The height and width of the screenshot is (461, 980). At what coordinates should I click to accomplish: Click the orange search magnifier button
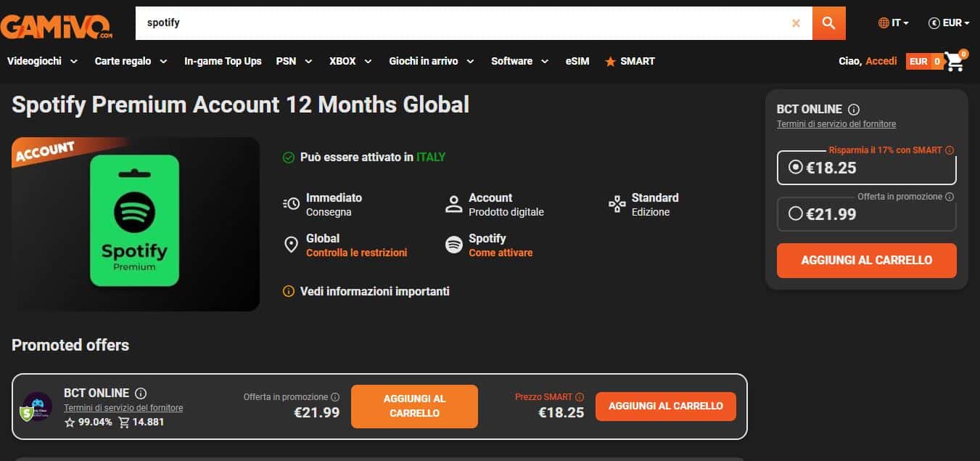click(x=828, y=23)
